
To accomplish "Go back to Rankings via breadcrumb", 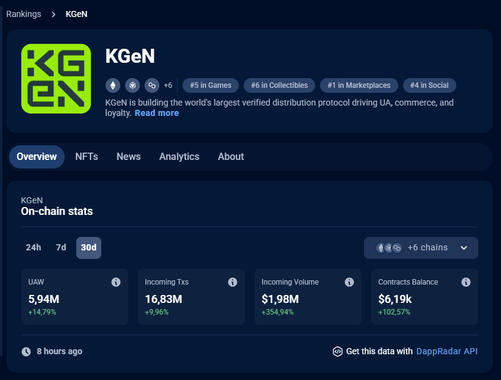I will 24,14.
